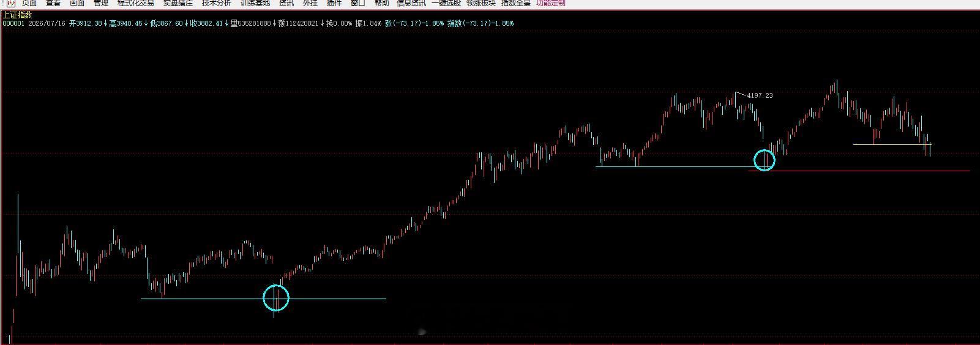Select the red horizontal line on chart
Image resolution: width=980 pixels, height=345 pixels.
point(859,171)
